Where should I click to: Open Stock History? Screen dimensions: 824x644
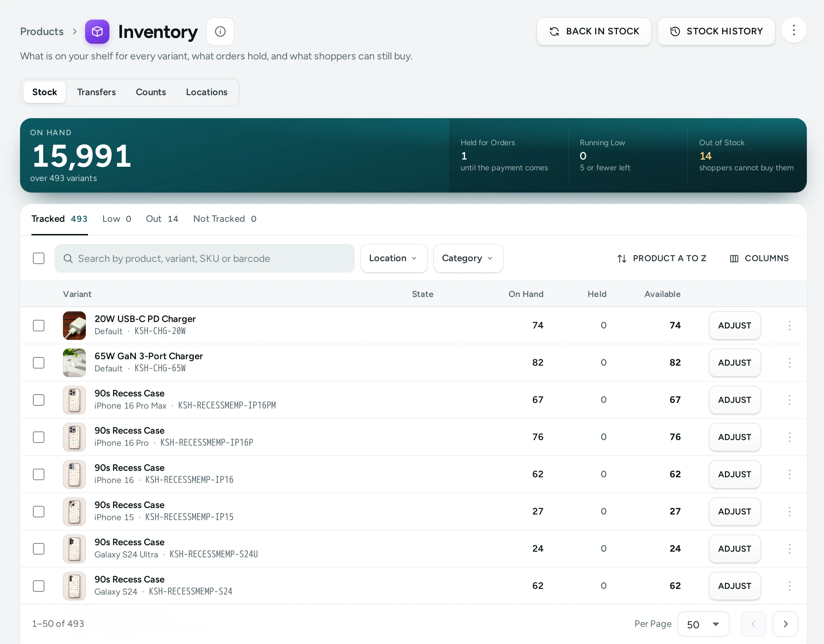(716, 31)
